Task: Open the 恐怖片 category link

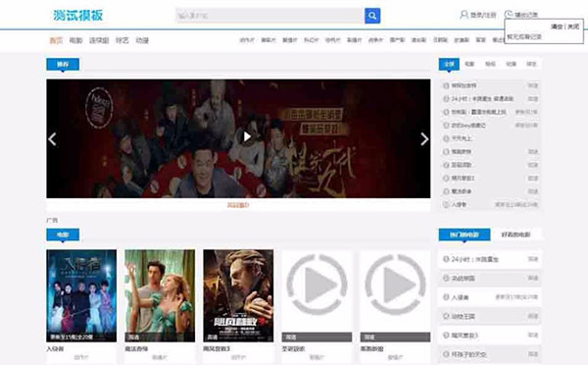Action: tap(332, 40)
